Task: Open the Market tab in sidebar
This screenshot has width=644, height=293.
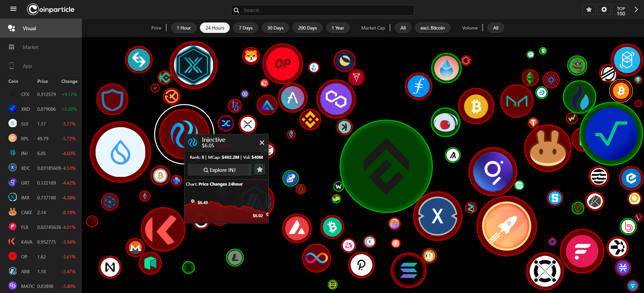Action: click(x=31, y=47)
